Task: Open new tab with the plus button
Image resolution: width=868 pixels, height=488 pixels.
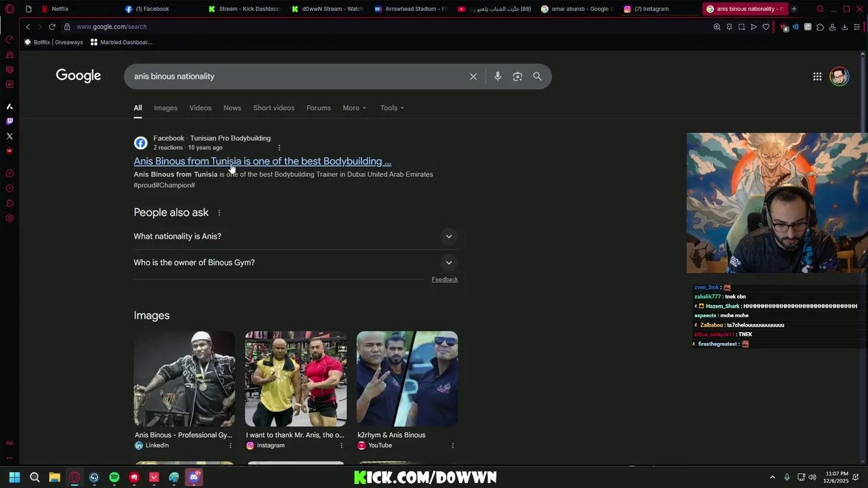Action: (794, 9)
